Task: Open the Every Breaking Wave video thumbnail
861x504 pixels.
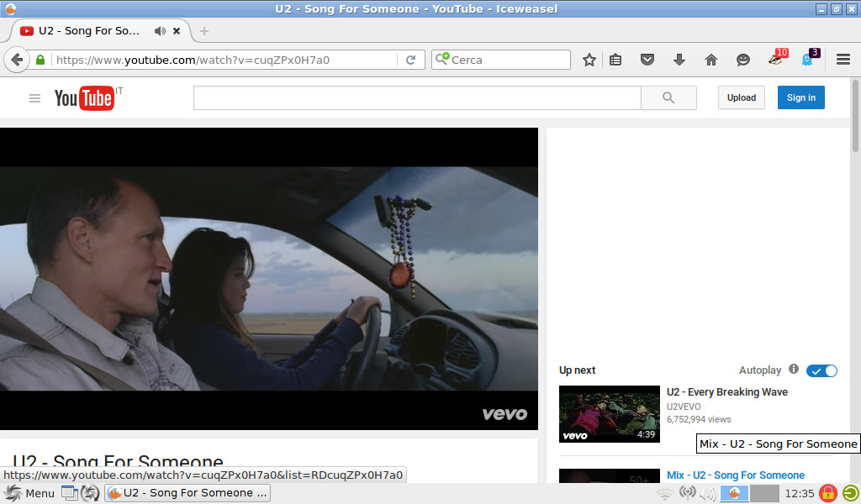Action: click(610, 414)
